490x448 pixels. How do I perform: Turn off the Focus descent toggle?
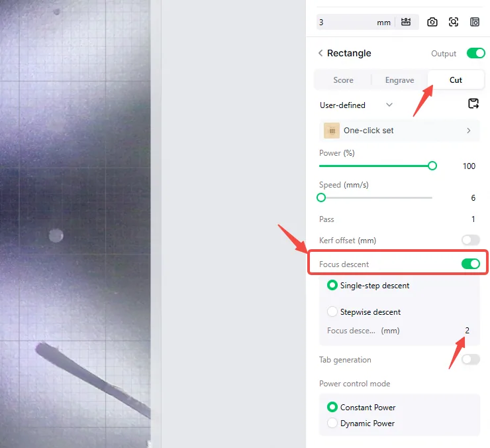tap(471, 264)
